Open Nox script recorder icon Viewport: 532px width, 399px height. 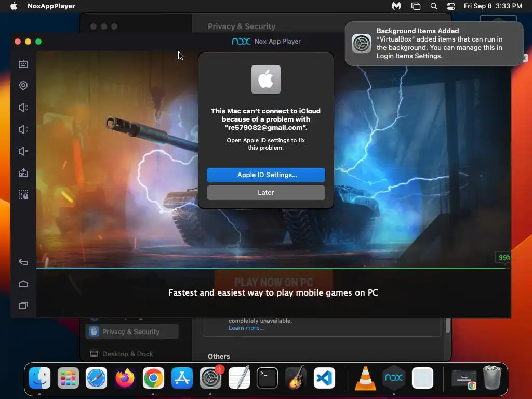pos(23,195)
